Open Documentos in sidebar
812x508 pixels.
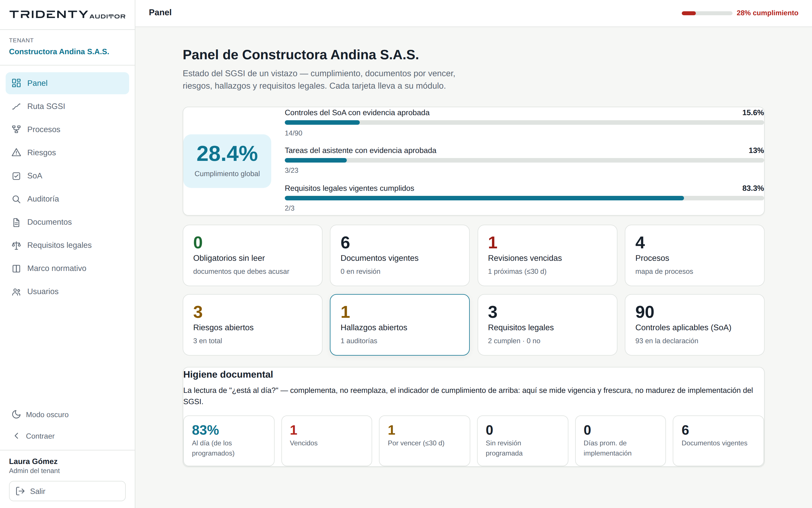click(x=67, y=222)
